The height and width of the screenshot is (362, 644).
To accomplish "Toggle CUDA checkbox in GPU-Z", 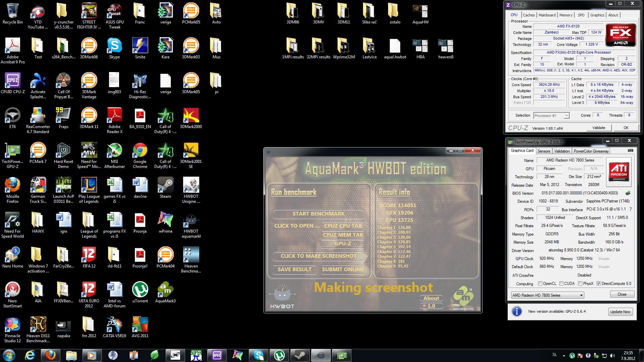I will 561,284.
